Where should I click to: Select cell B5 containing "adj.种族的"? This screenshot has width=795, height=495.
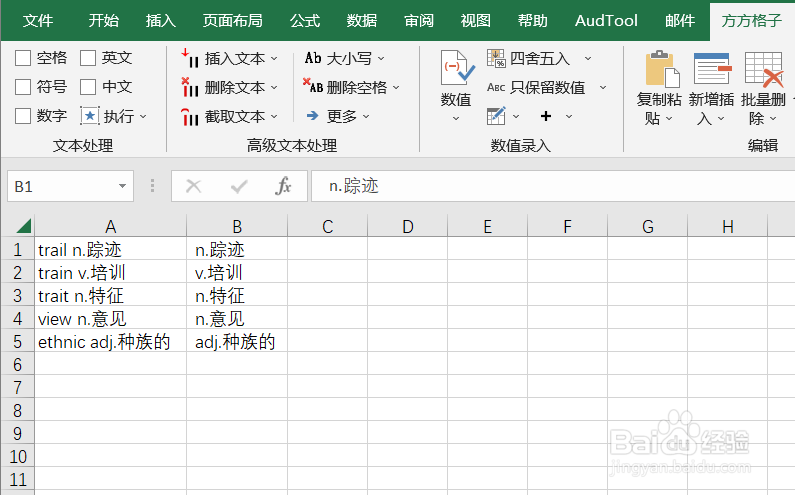(237, 341)
